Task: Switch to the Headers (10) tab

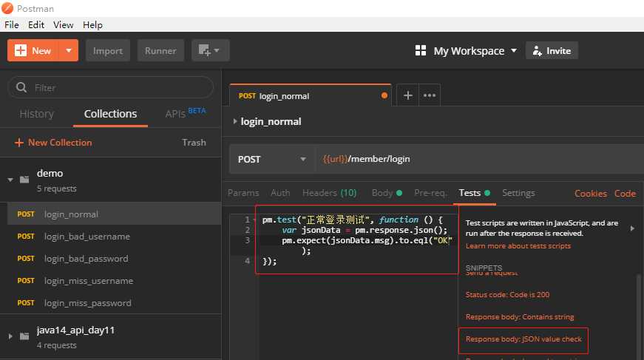Action: pos(329,193)
